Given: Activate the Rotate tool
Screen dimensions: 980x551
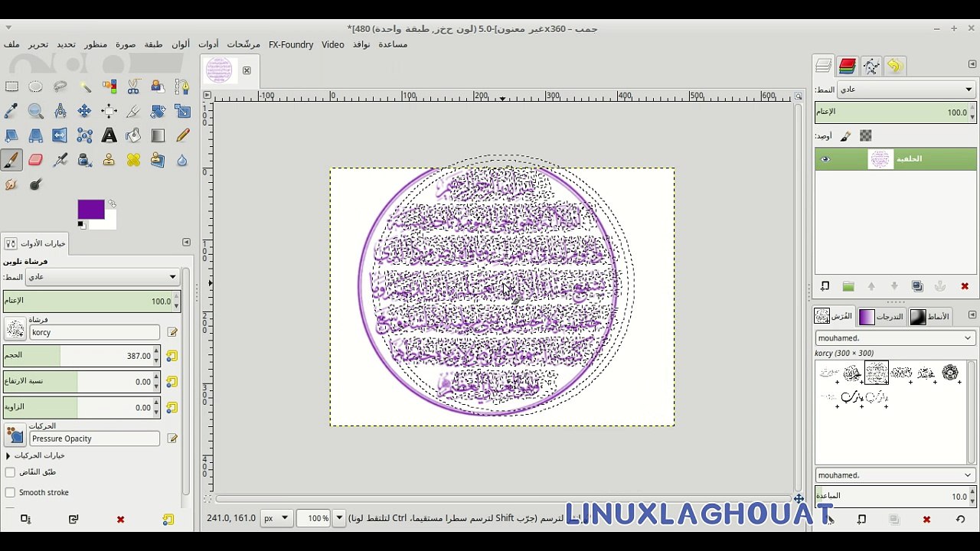Looking at the screenshot, I should click(158, 111).
